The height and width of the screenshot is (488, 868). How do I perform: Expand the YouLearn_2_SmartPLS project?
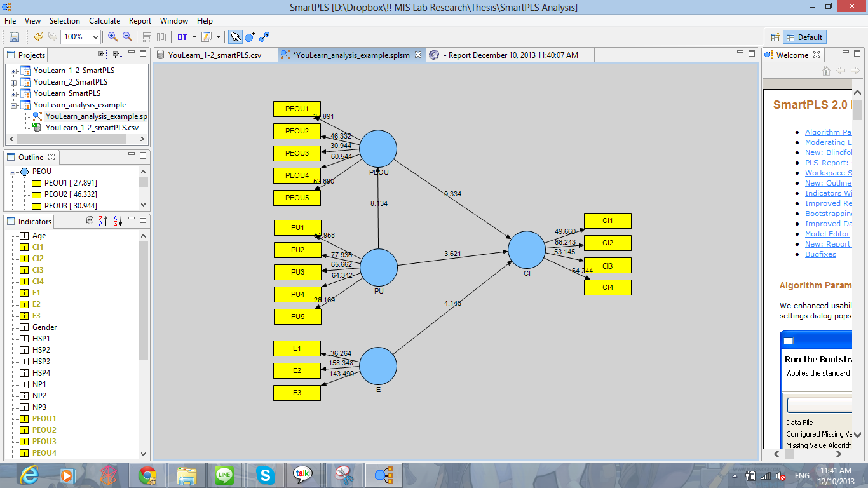pyautogui.click(x=13, y=82)
